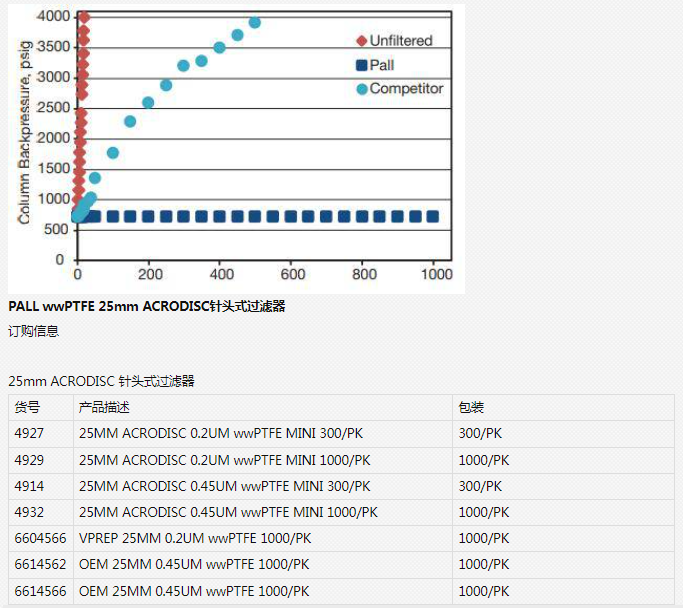Click the Unfiltered legend red diamond
Image resolution: width=683 pixels, height=608 pixels.
[x=362, y=41]
